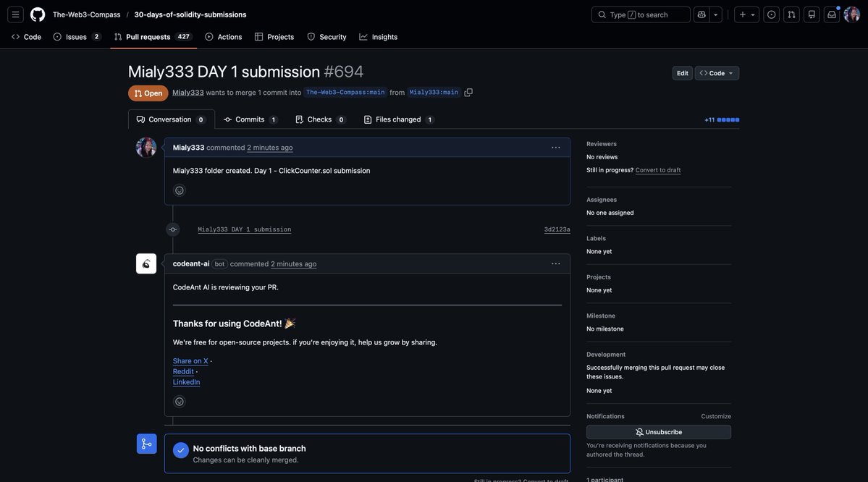Click 'No conflicts with base branch' text
This screenshot has height=482, width=868.
pos(249,448)
